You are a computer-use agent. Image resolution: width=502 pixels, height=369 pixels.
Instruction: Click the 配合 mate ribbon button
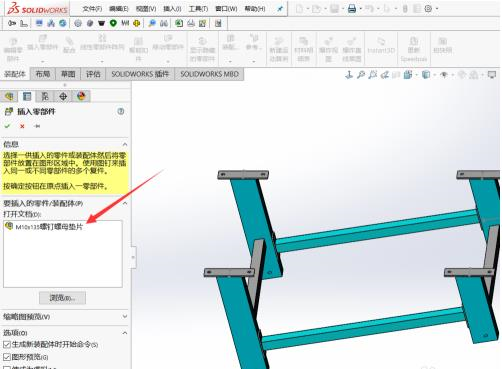click(x=69, y=45)
